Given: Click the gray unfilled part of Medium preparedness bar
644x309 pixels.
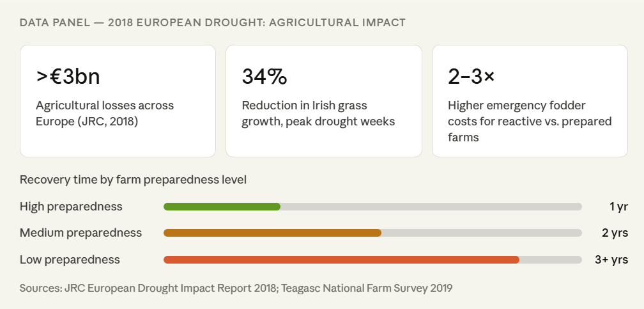Looking at the screenshot, I should pyautogui.click(x=481, y=233).
